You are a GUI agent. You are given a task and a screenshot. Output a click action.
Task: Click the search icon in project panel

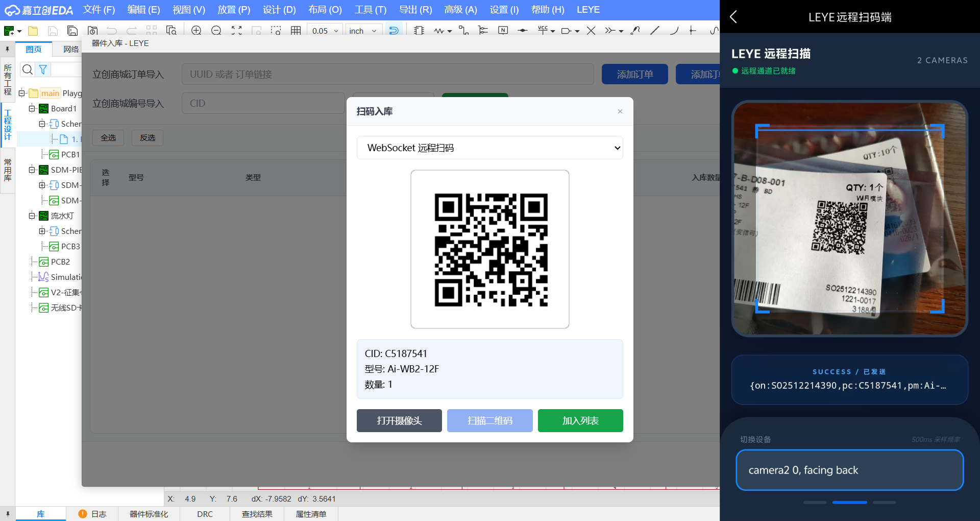tap(28, 69)
